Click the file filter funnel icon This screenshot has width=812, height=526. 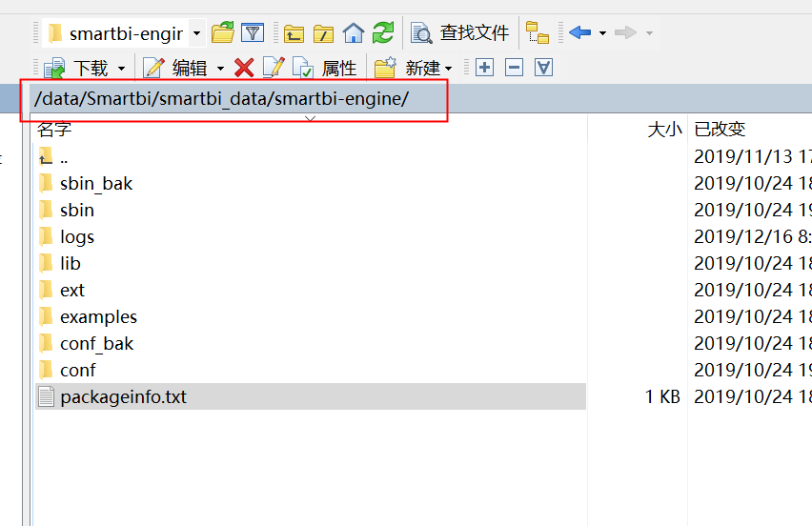[x=253, y=32]
